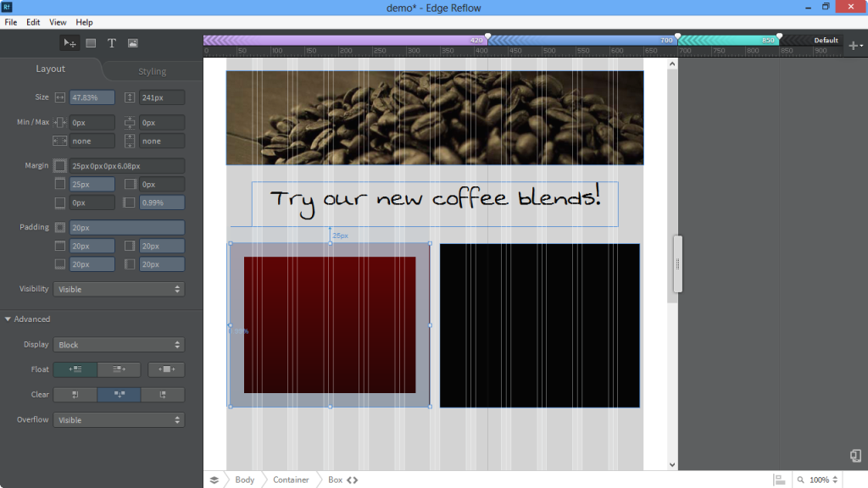This screenshot has height=488, width=868.
Task: Click the device preview icon at bottom right
Action: click(855, 455)
